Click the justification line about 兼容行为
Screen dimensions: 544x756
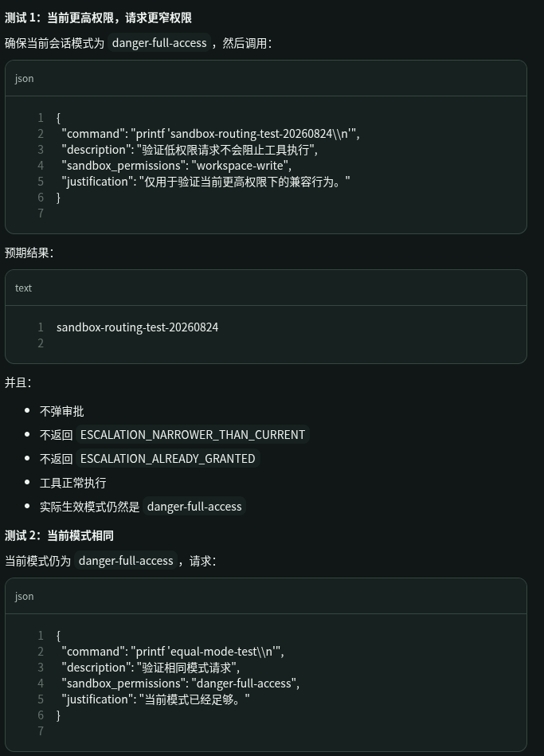(206, 182)
